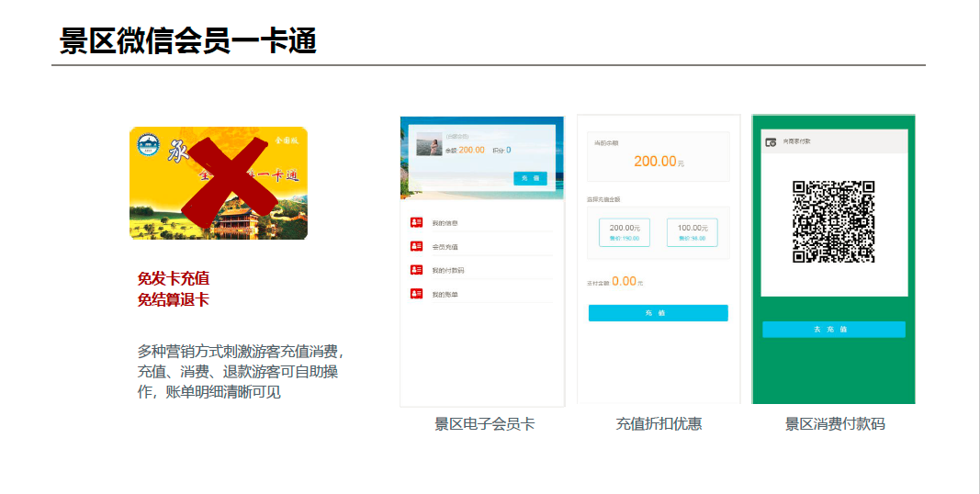This screenshot has height=494, width=980.
Task: Open 我的信息 menu entry
Action: click(x=445, y=223)
